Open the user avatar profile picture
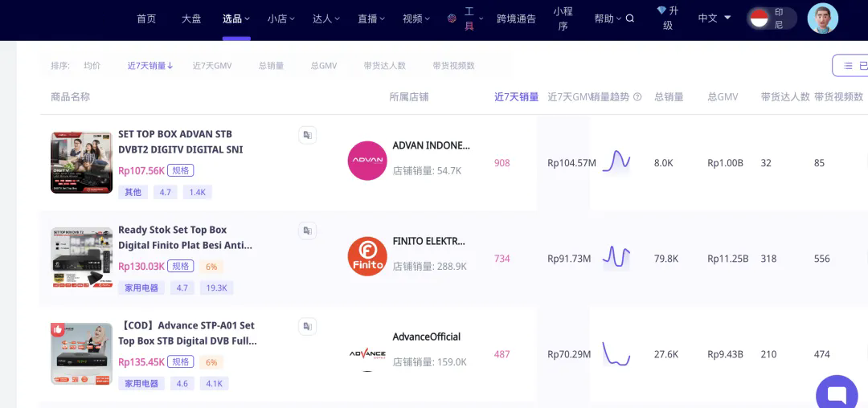The image size is (868, 408). click(823, 18)
